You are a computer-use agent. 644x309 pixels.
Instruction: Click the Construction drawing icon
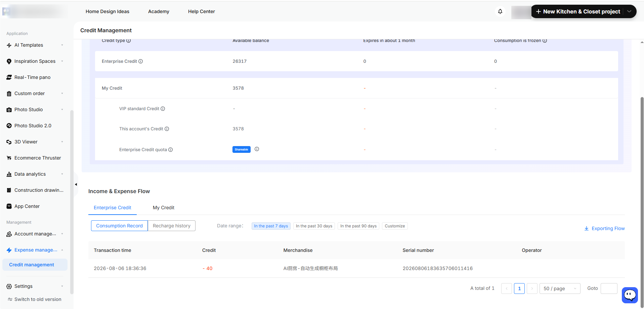coord(9,190)
